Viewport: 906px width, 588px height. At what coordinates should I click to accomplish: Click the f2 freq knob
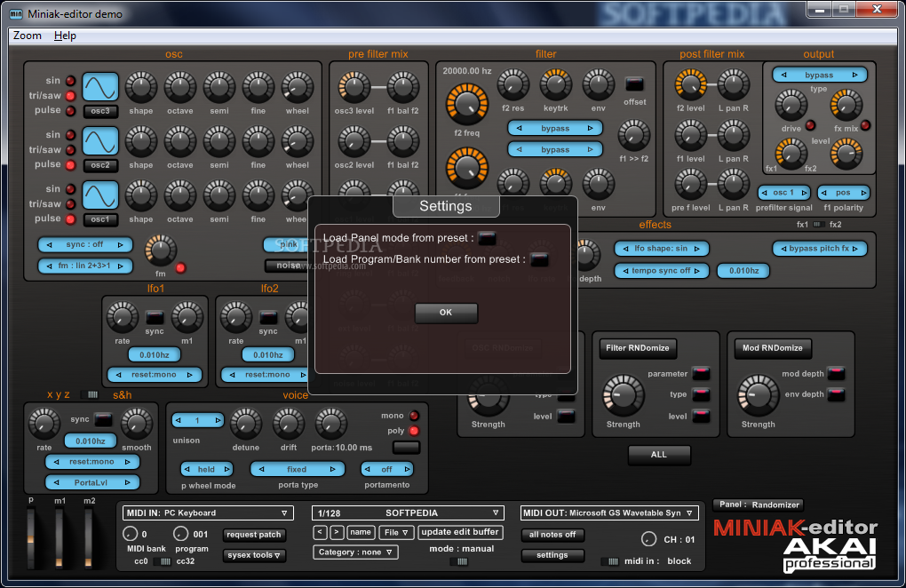click(467, 104)
